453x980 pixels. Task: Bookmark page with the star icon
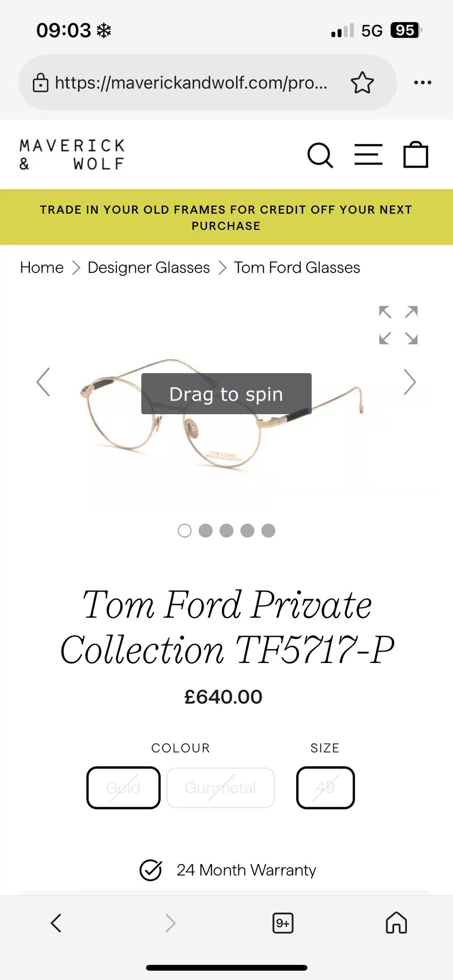[362, 83]
